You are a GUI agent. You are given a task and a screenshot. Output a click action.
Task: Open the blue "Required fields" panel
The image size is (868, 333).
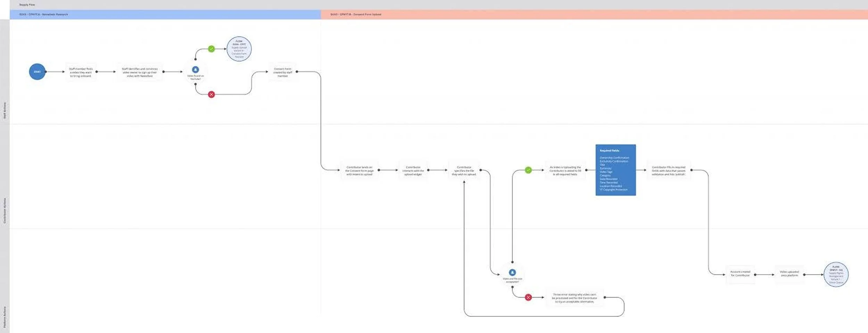point(615,170)
